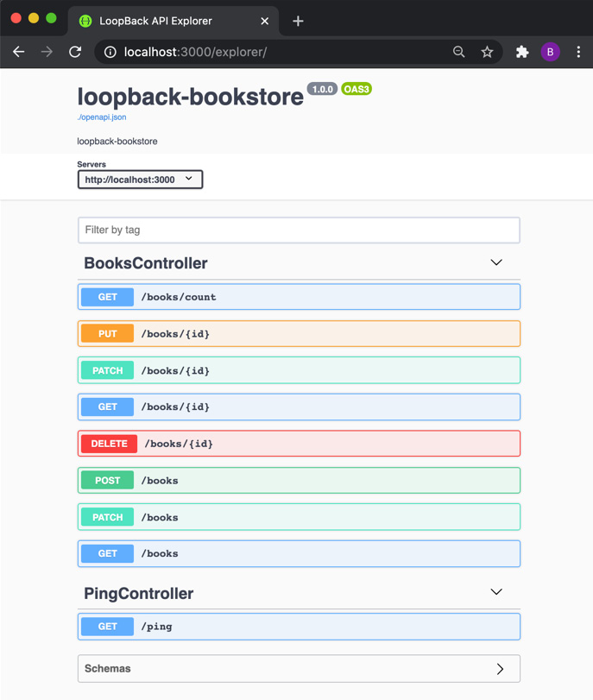This screenshot has height=700, width=593.
Task: Expand GET /books operation
Action: [299, 553]
